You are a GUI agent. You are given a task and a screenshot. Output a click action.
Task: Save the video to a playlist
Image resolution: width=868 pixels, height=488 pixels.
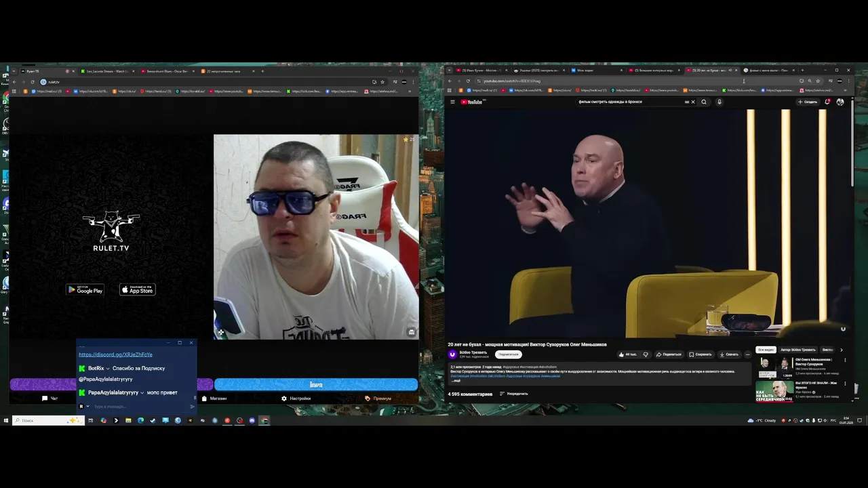click(x=701, y=354)
